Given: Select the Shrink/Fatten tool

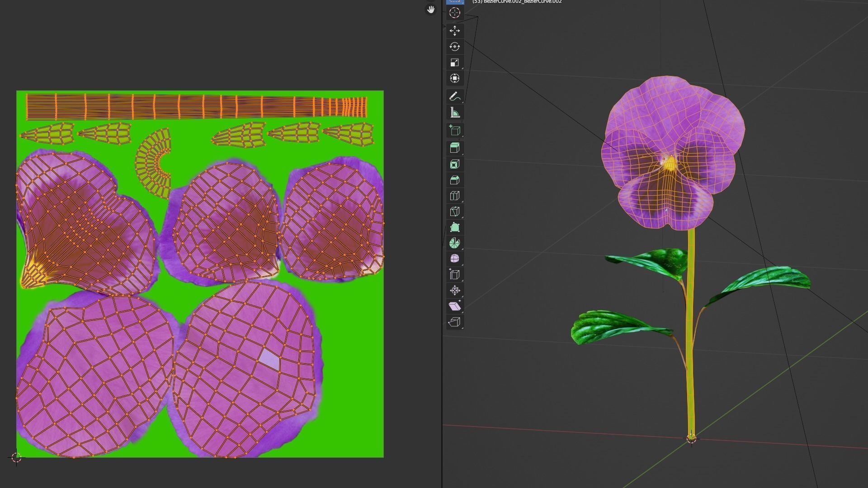Looking at the screenshot, I should [455, 290].
